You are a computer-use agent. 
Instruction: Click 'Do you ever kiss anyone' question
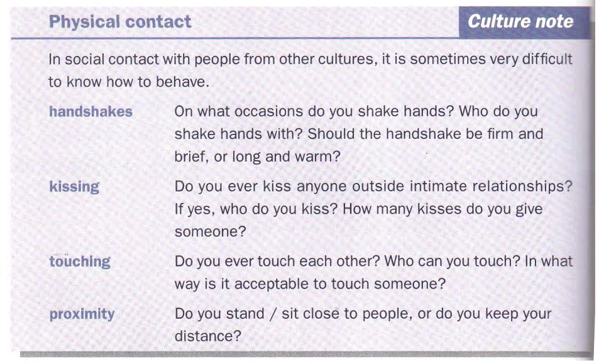tap(261, 186)
